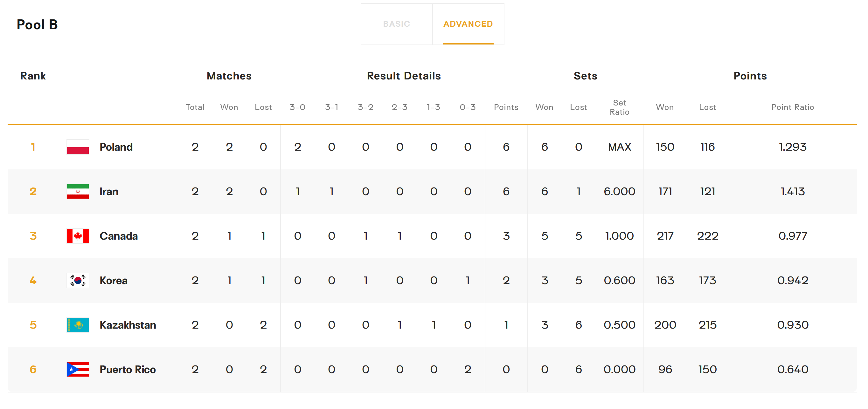Image resolution: width=868 pixels, height=409 pixels.
Task: Click the Poland flag icon
Action: [x=78, y=147]
